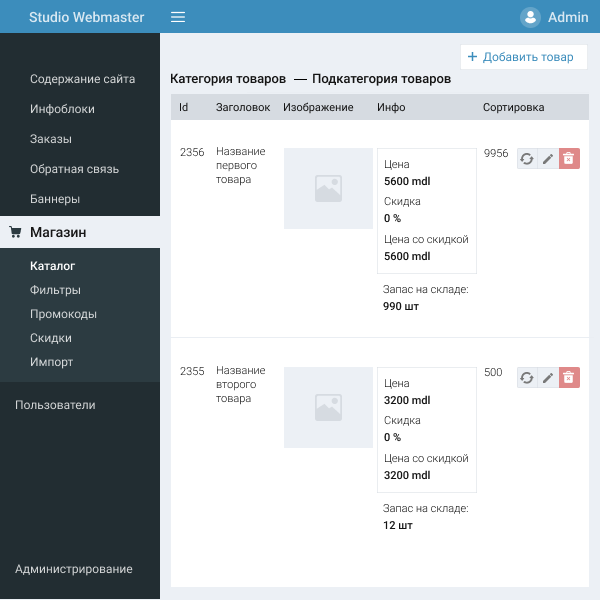Go to Заказы in the sidebar
Image resolution: width=600 pixels, height=600 pixels.
pyautogui.click(x=51, y=139)
